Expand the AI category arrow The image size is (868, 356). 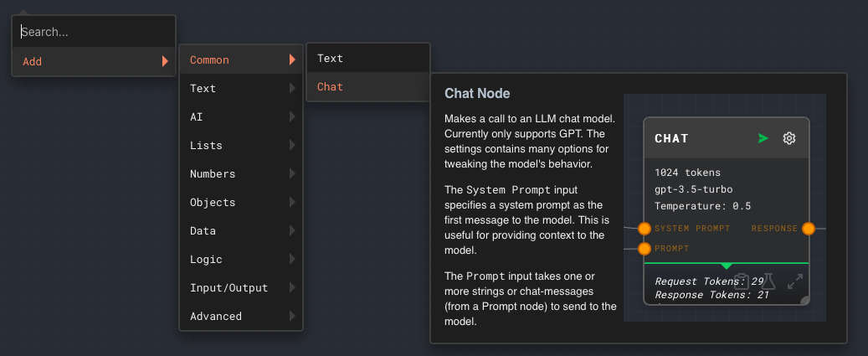click(292, 116)
